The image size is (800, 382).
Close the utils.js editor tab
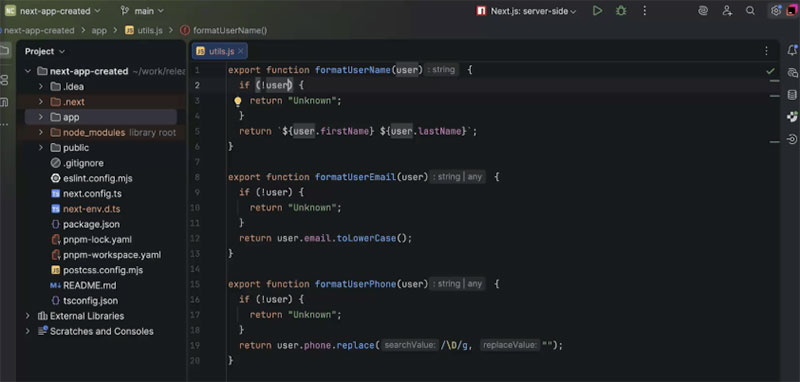click(240, 51)
